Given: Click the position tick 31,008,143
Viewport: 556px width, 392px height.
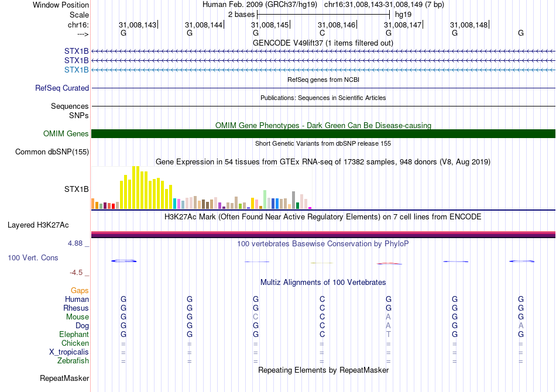Looking at the screenshot, I should pyautogui.click(x=138, y=25).
